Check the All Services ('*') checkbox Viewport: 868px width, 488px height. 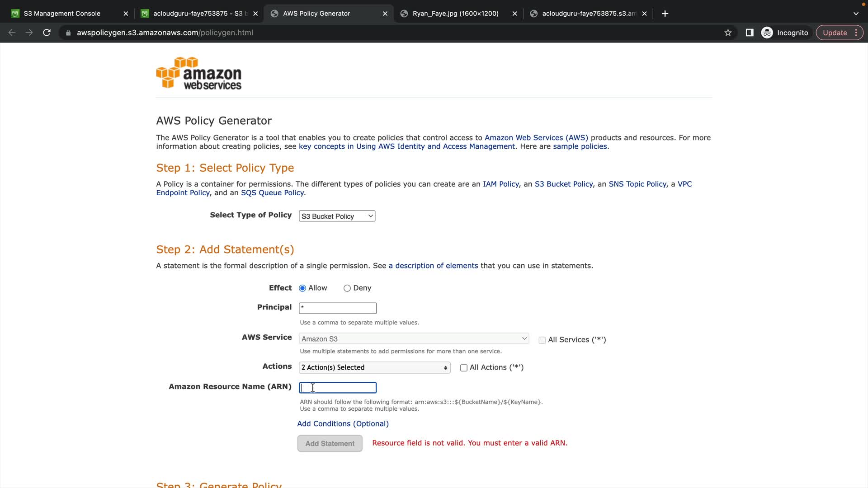tap(542, 340)
